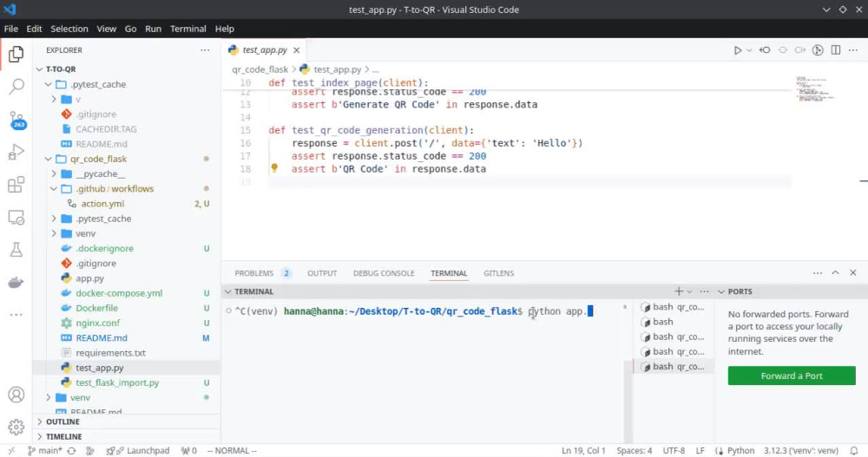
Task: Close the bottom panel
Action: coord(853,273)
